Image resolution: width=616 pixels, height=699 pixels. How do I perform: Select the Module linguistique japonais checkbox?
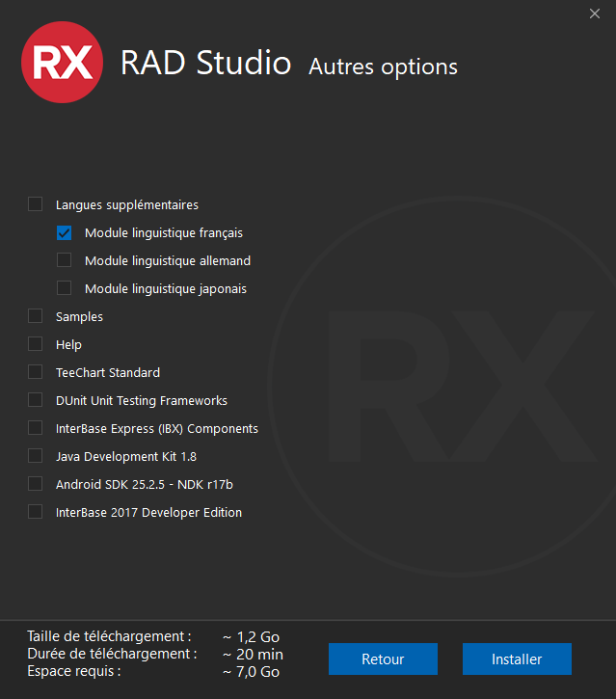click(65, 288)
